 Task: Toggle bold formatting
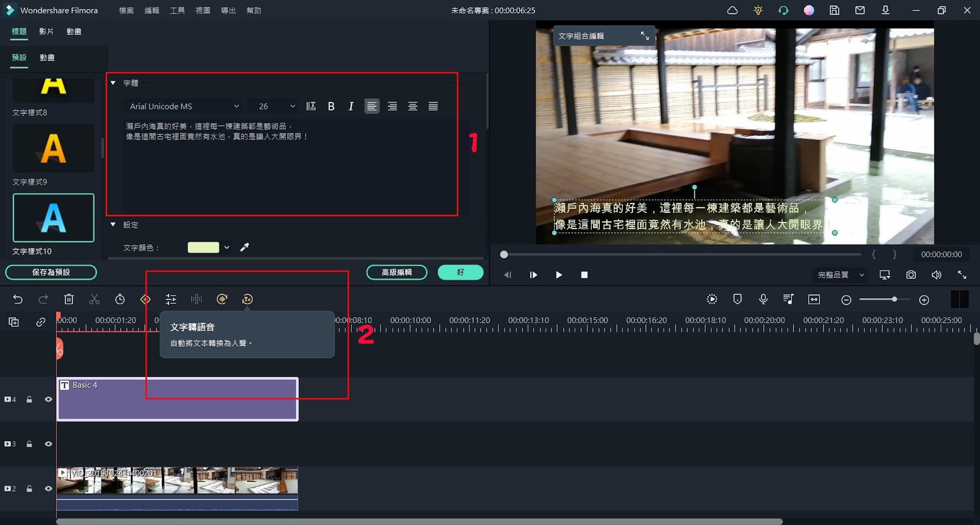tap(331, 106)
